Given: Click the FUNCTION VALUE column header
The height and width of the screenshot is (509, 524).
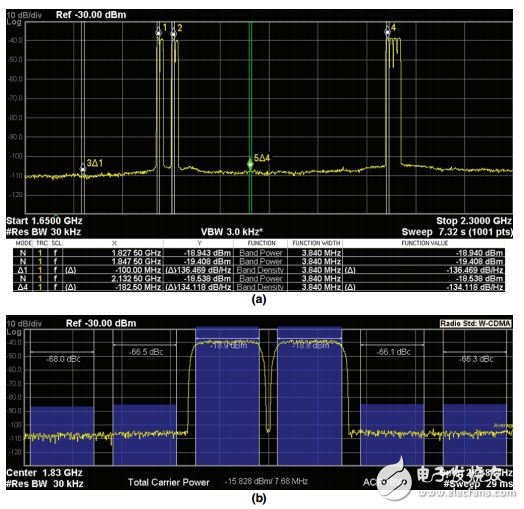Looking at the screenshot, I should coord(425,243).
